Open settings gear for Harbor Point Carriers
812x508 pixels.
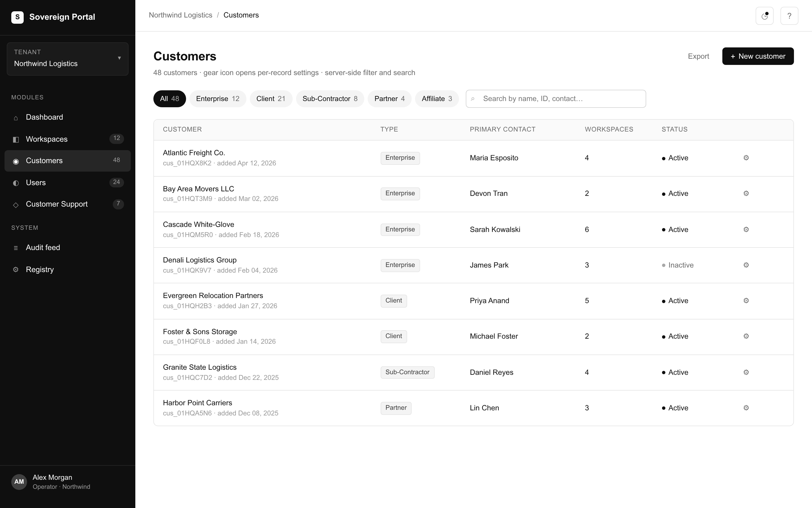(x=746, y=408)
